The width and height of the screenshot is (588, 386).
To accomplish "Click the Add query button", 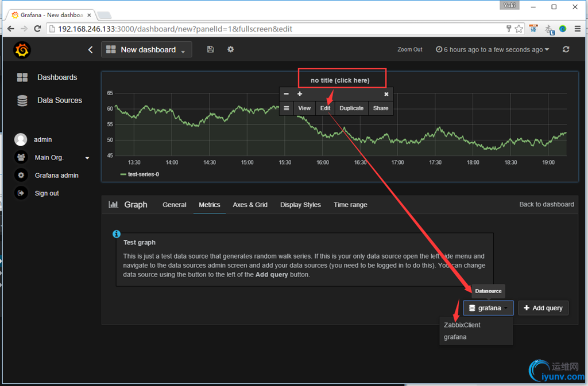I will click(x=543, y=308).
